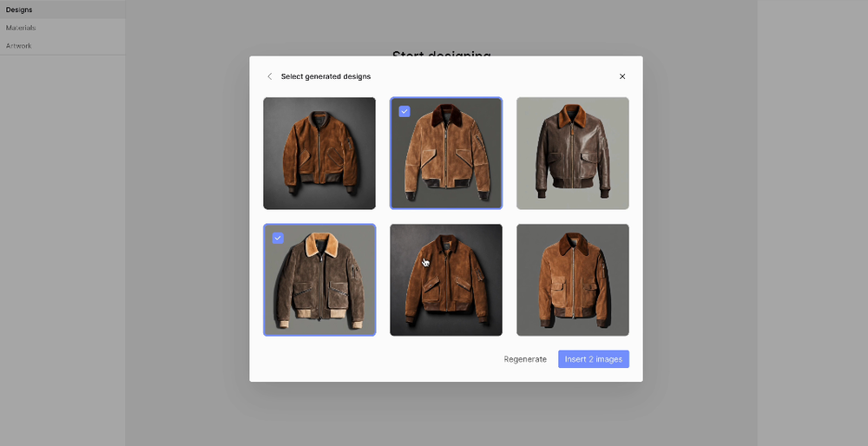This screenshot has height=446, width=868.
Task: Select the jacket on the medium gray background
Action: click(572, 280)
